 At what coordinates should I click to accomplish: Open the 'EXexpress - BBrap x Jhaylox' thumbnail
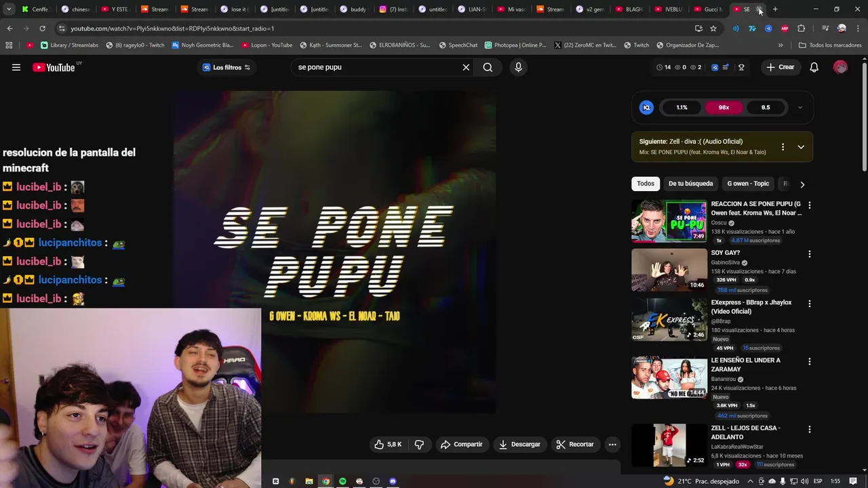pyautogui.click(x=669, y=319)
